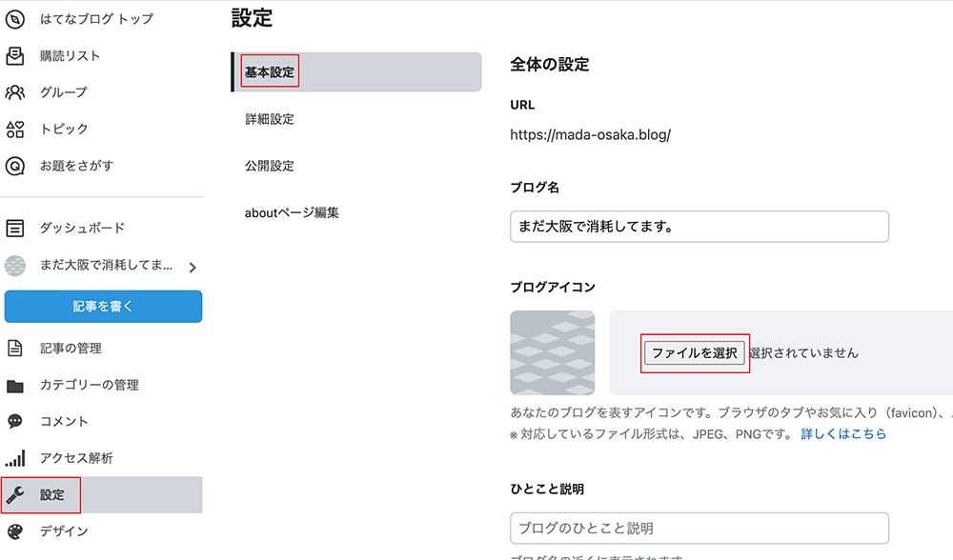Open the 詳しくはこちら link

coord(842,433)
